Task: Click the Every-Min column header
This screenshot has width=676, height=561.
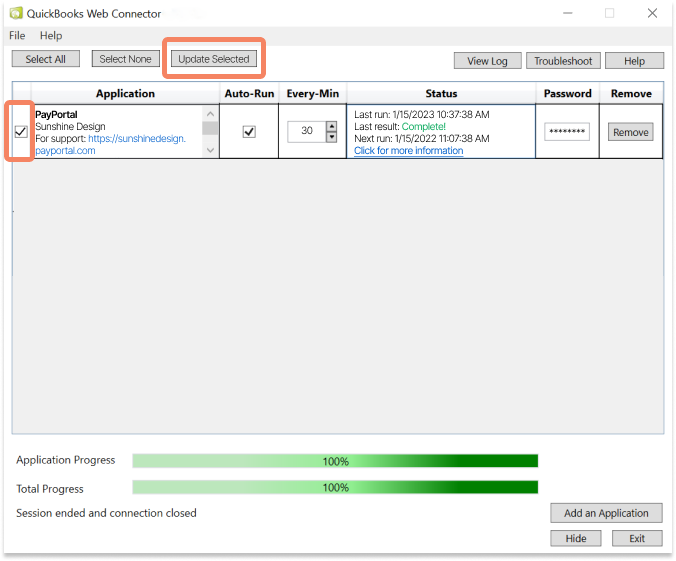Action: click(x=313, y=94)
